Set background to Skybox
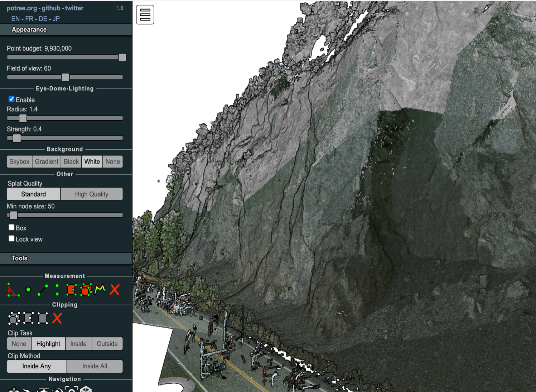Screen dimensions: 536x392 (x=19, y=161)
